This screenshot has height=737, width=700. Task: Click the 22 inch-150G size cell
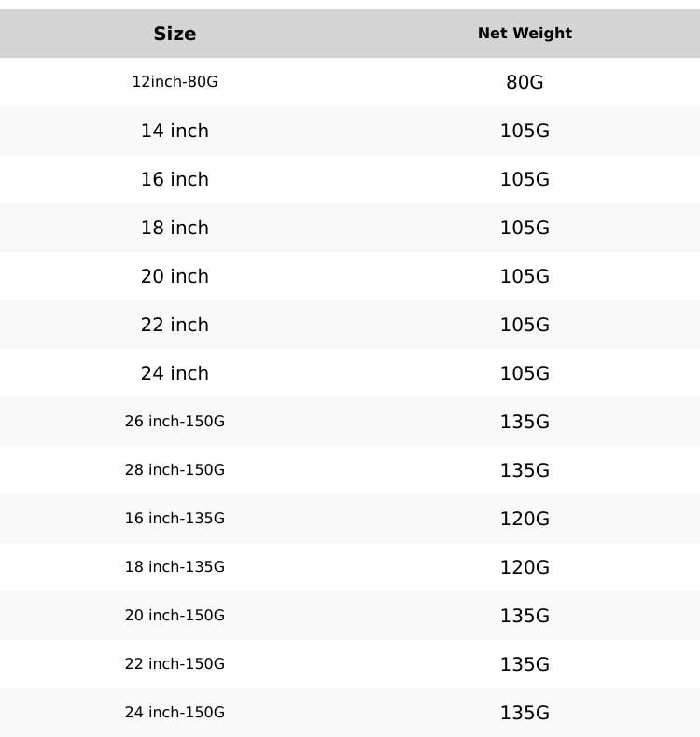click(x=175, y=664)
